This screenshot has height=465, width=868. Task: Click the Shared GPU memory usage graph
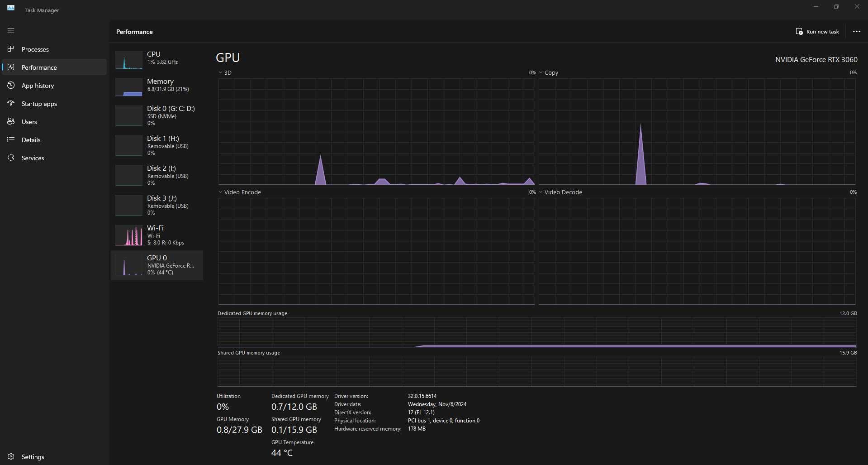pos(537,372)
